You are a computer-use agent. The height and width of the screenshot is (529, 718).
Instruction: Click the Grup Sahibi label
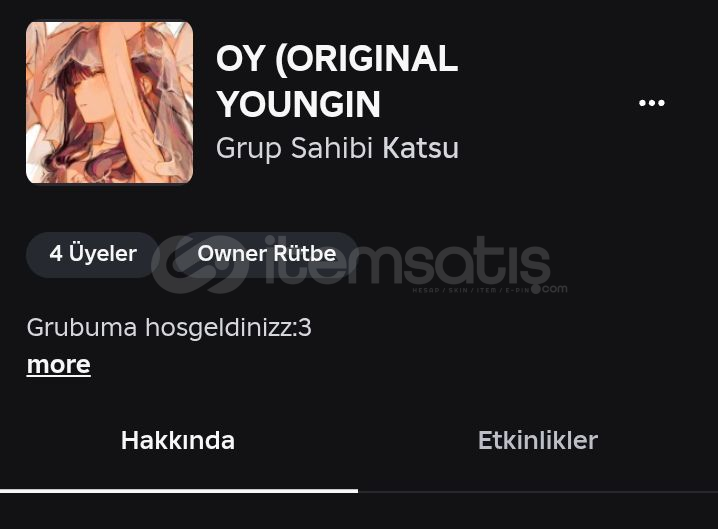[x=294, y=148]
